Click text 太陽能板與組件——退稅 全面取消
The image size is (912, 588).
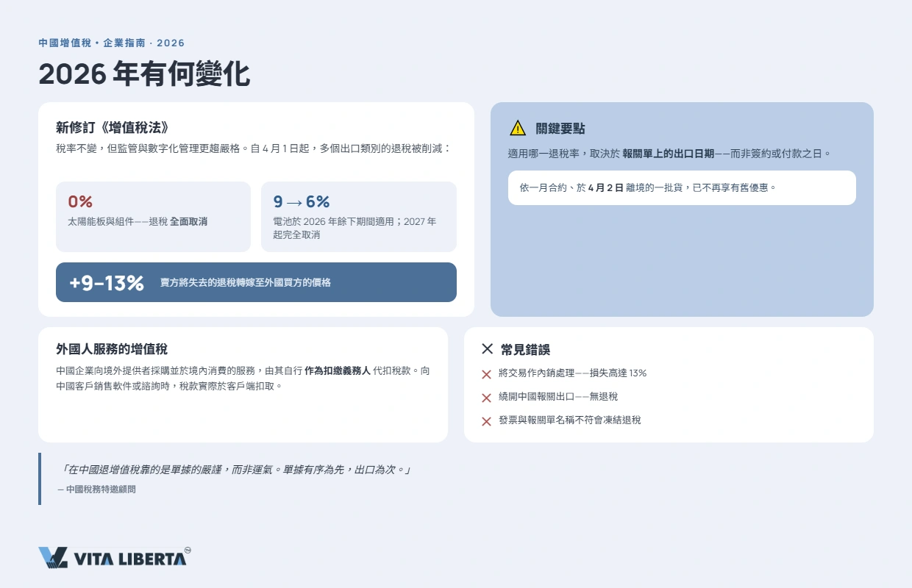pos(138,221)
